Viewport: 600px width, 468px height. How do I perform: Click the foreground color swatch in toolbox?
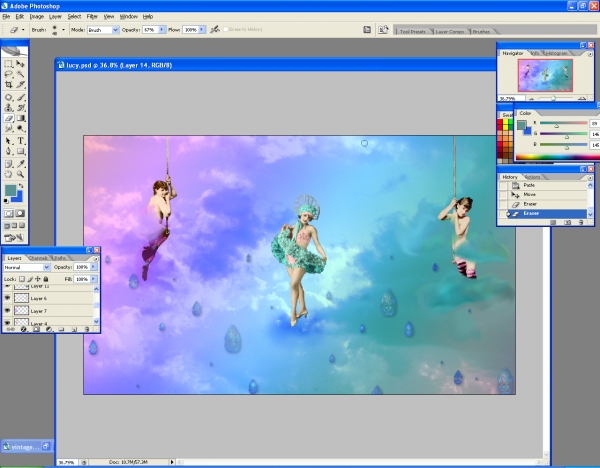10,190
